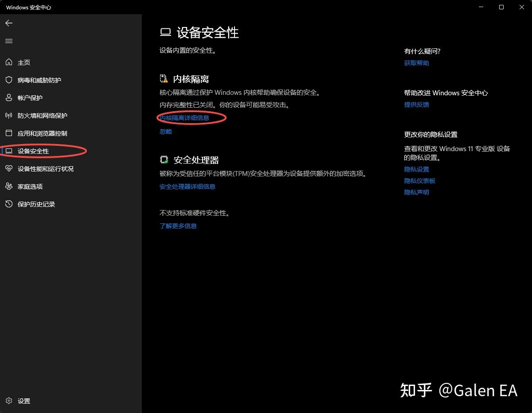The image size is (532, 413).
Task: Click the heart icon for 设备性能和运行状况
Action: click(x=8, y=169)
